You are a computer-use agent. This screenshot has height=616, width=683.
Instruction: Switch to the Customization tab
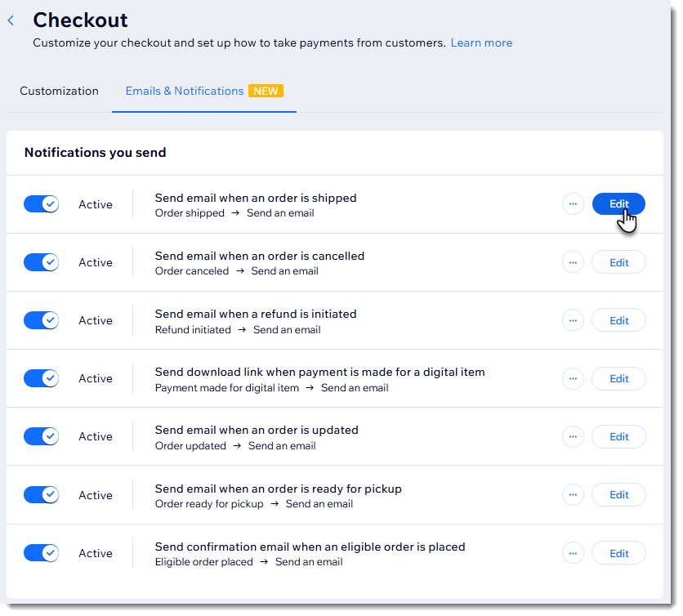(59, 91)
